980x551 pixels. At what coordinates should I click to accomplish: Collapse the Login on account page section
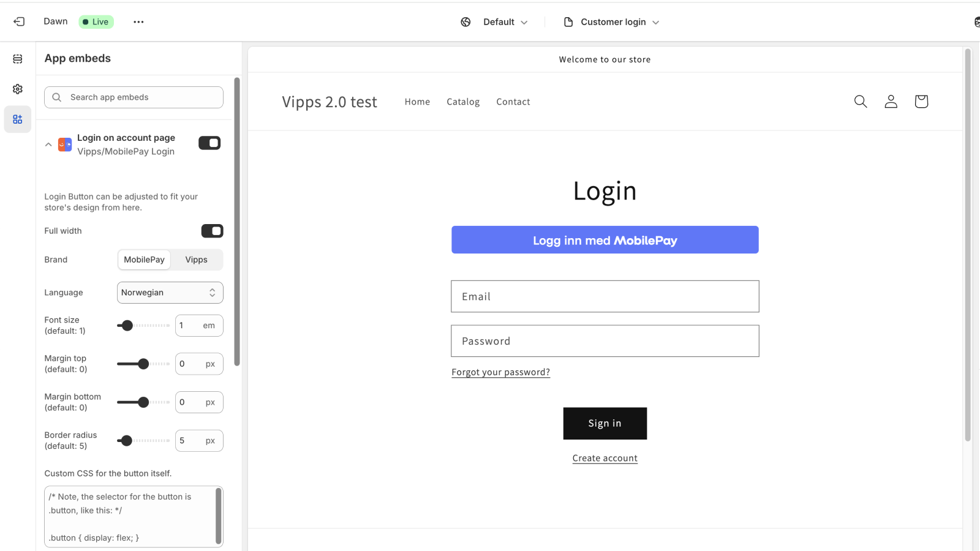[x=48, y=144]
